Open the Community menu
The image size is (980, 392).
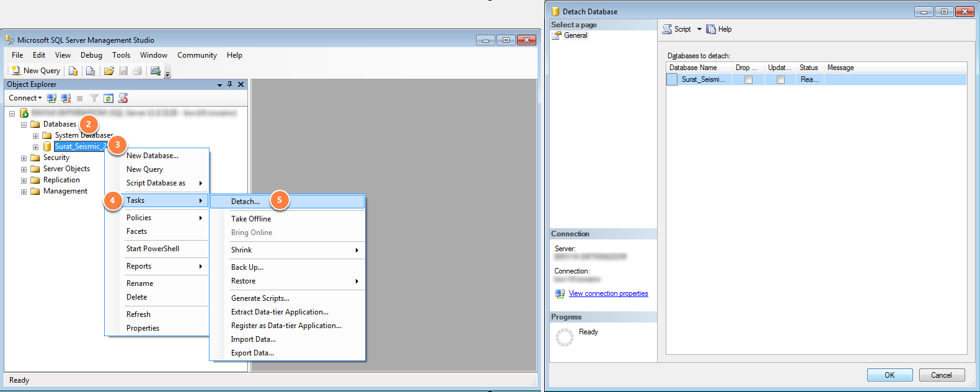click(x=197, y=55)
